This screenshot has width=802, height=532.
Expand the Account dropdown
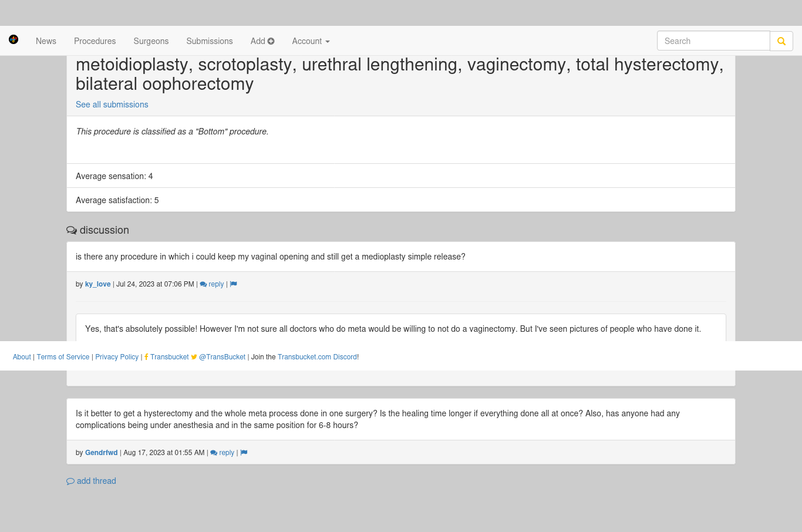pos(311,41)
